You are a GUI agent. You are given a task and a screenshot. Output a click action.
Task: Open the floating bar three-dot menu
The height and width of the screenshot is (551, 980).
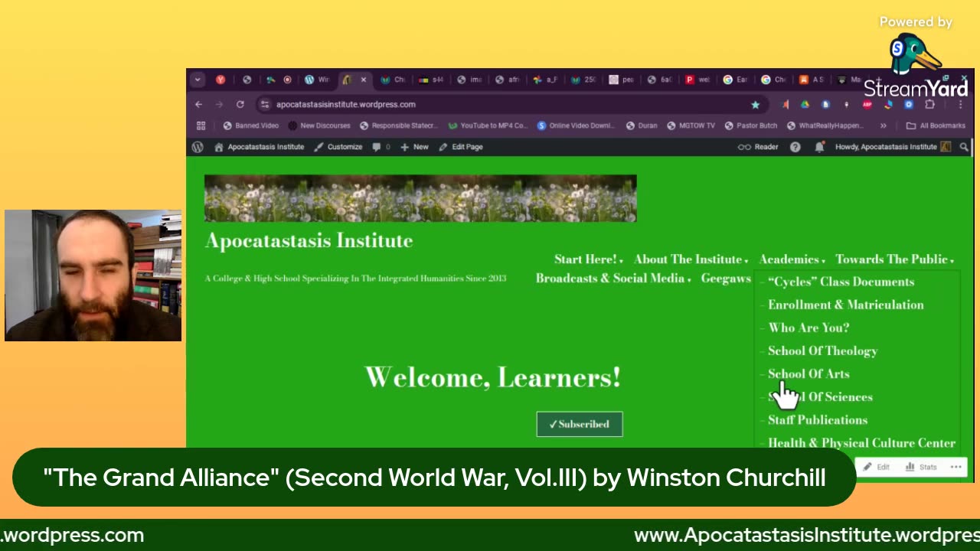point(955,467)
